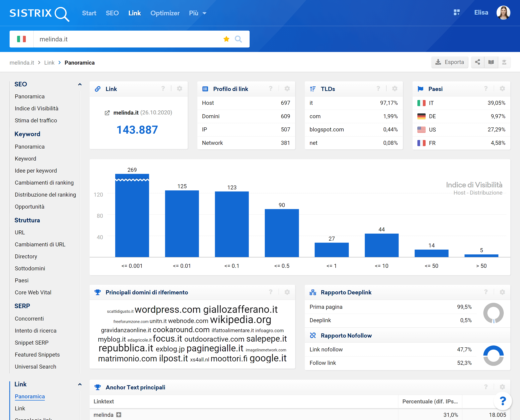Click the Panoramica link under Link section
Image resolution: width=520 pixels, height=420 pixels.
(30, 396)
